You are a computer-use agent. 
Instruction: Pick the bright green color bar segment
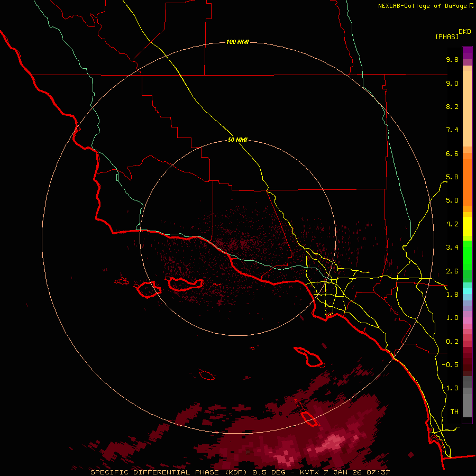467,255
